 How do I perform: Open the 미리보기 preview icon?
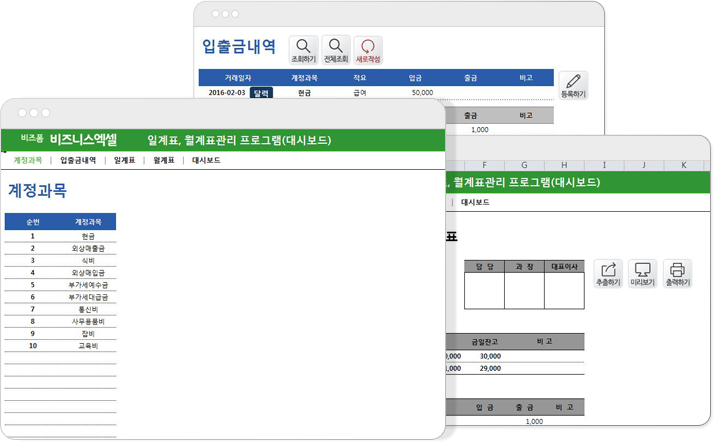pos(643,270)
